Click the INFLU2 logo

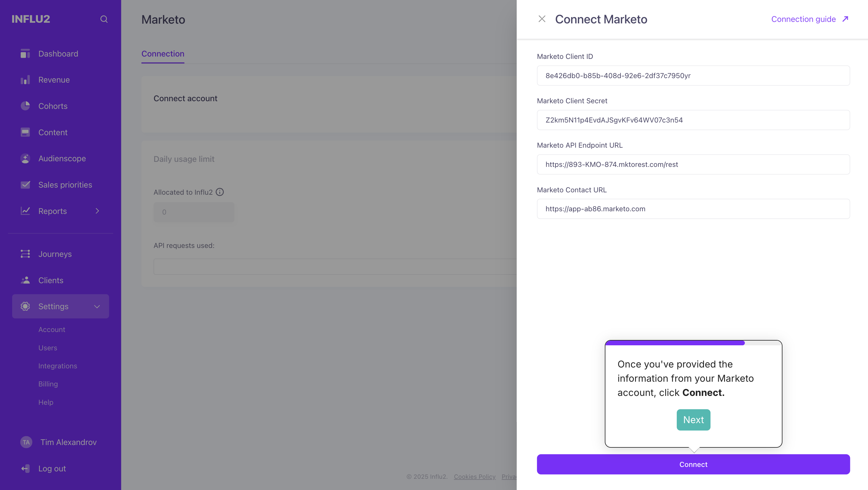click(x=31, y=19)
